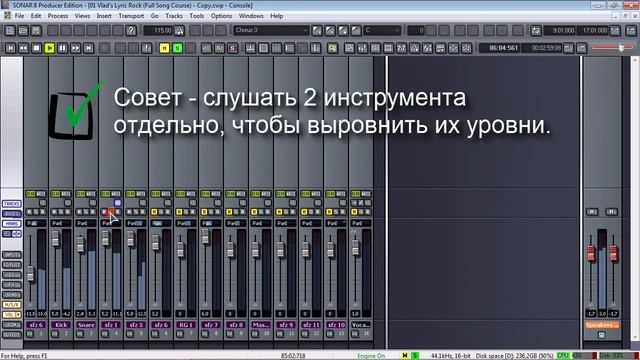Disable the active Solo on sfz 1 strip
The width and height of the screenshot is (640, 360).
[x=111, y=212]
